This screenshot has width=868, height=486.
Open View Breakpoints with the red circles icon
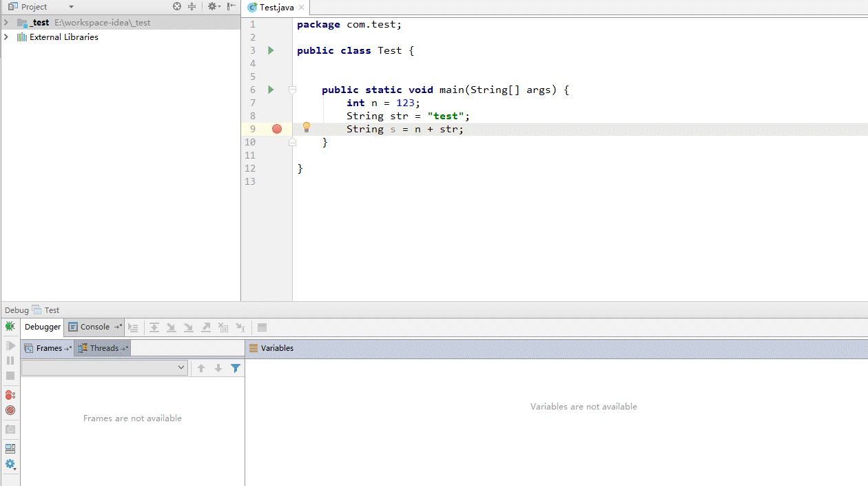(10, 395)
